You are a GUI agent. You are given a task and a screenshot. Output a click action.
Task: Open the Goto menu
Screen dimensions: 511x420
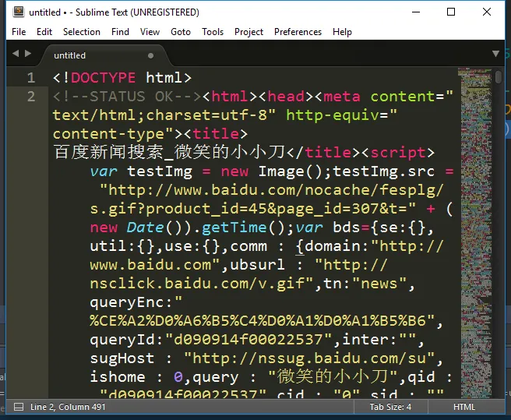181,32
